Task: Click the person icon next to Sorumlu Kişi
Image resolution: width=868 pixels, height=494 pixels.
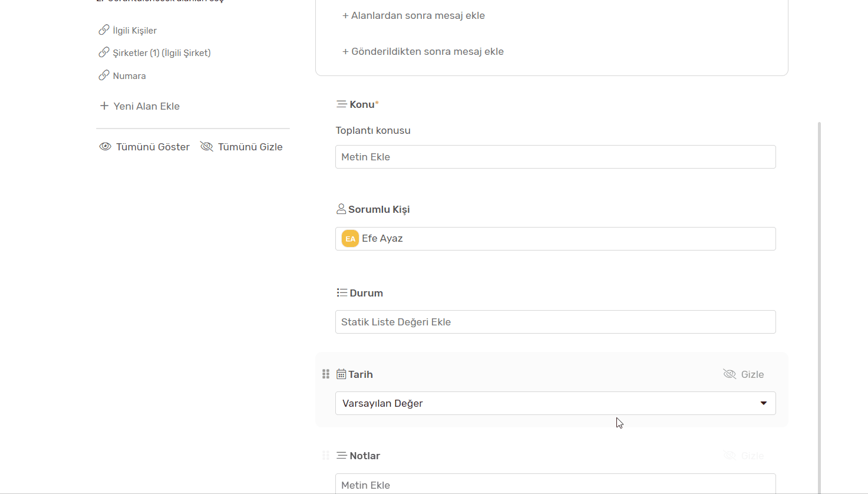Action: tap(341, 209)
